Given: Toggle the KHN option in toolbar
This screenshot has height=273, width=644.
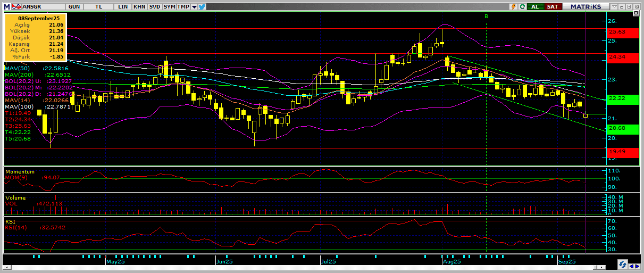Looking at the screenshot, I should pos(139,6).
